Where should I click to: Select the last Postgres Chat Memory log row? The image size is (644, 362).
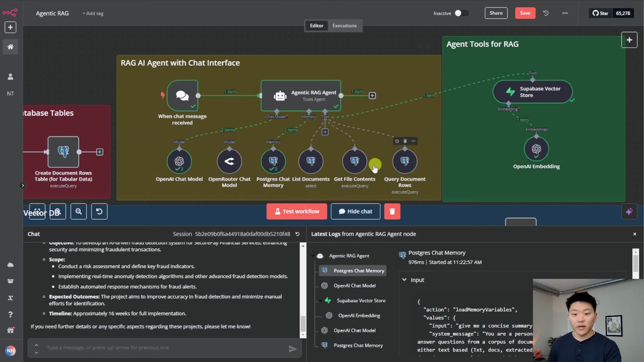353,345
